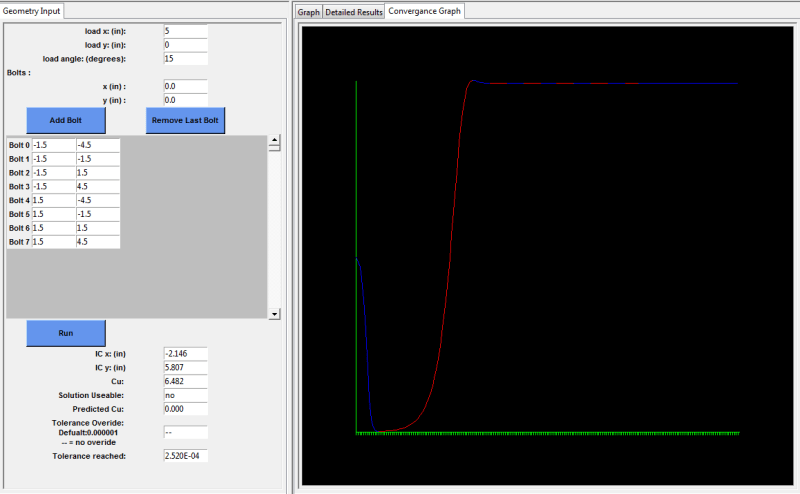800x494 pixels.
Task: Edit Bolt 0 y coordinate cell
Action: pyautogui.click(x=98, y=145)
